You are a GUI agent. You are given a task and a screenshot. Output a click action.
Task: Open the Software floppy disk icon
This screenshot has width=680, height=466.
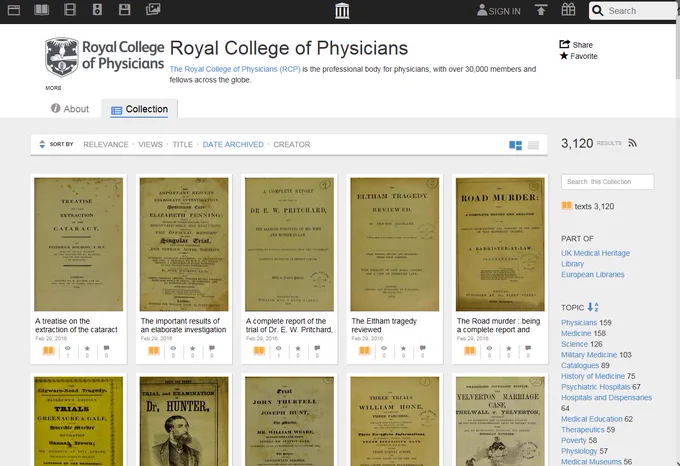pyautogui.click(x=125, y=10)
